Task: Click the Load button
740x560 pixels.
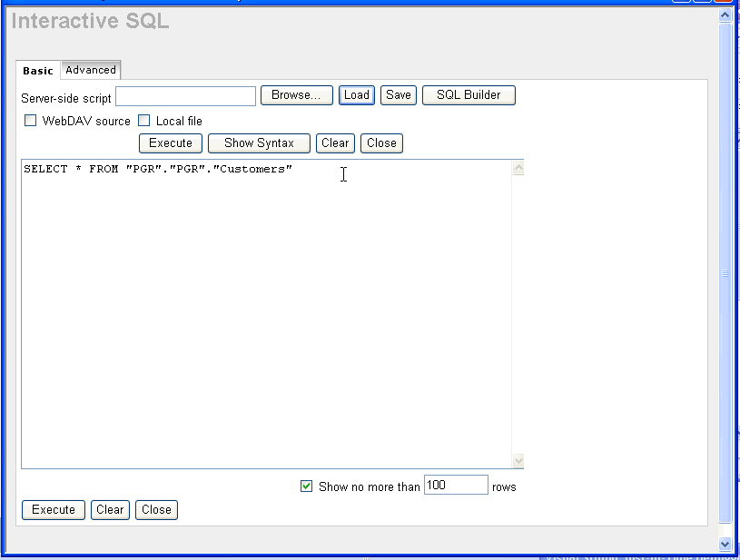Action: tap(357, 95)
